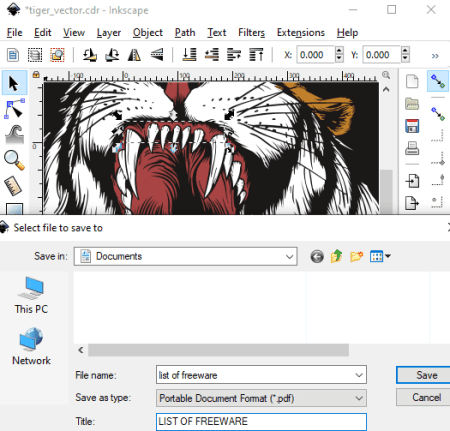
Task: Select Network in places sidebar
Action: click(x=31, y=346)
